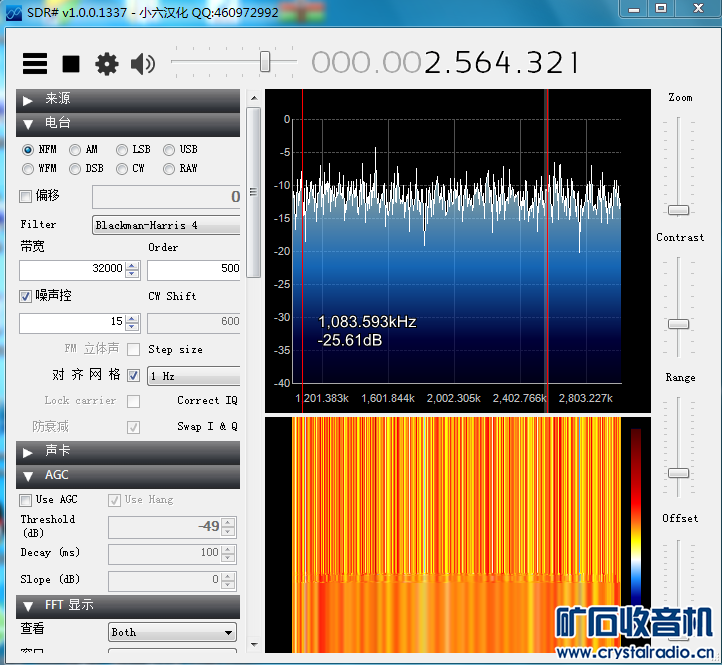The height and width of the screenshot is (665, 722).
Task: Click the Range slider handle
Action: [679, 473]
